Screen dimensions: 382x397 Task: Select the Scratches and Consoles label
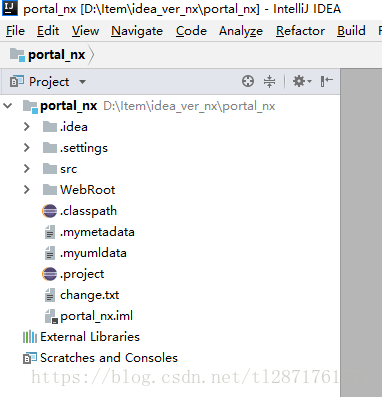tap(109, 358)
